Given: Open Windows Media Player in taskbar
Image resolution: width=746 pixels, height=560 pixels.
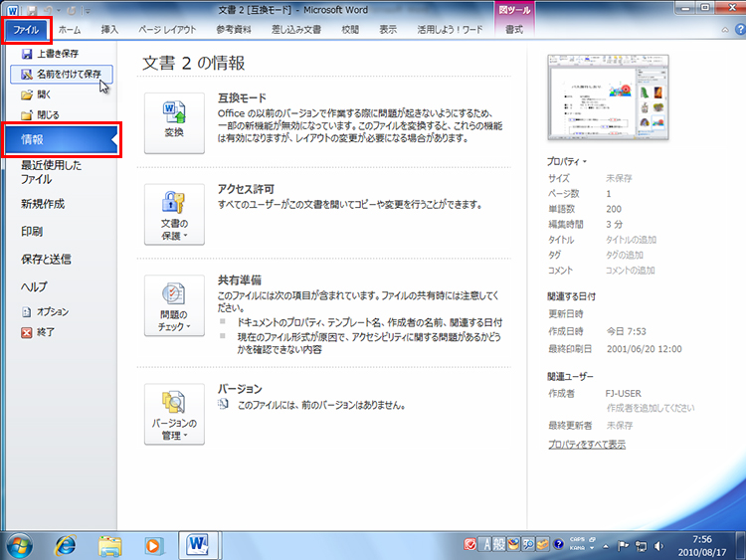Looking at the screenshot, I should coord(153,546).
